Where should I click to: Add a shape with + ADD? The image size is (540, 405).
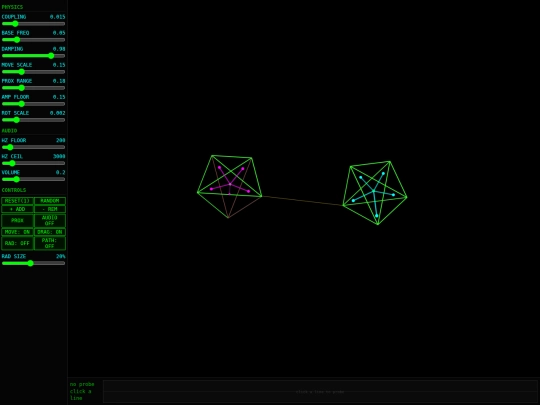pyautogui.click(x=17, y=209)
